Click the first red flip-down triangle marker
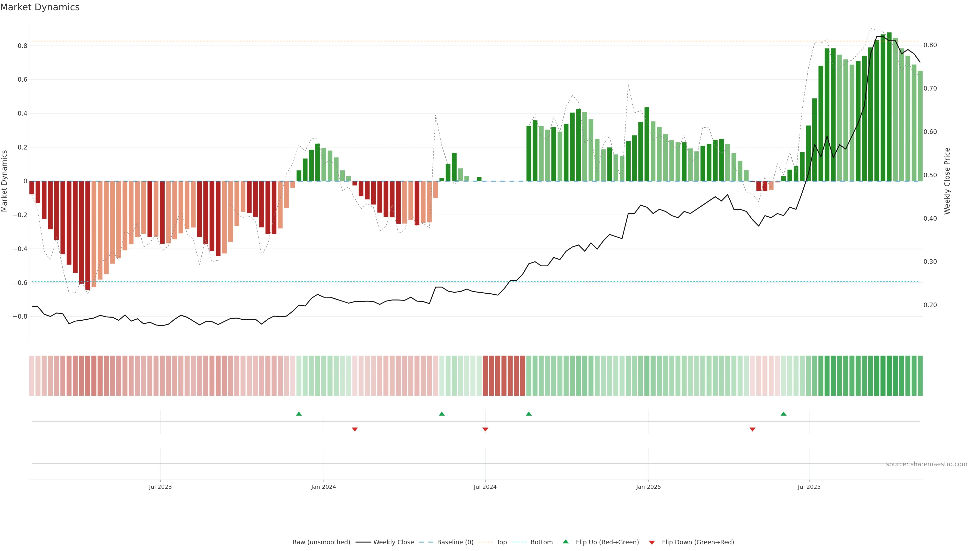Screen dimensions: 980x551 pos(355,429)
